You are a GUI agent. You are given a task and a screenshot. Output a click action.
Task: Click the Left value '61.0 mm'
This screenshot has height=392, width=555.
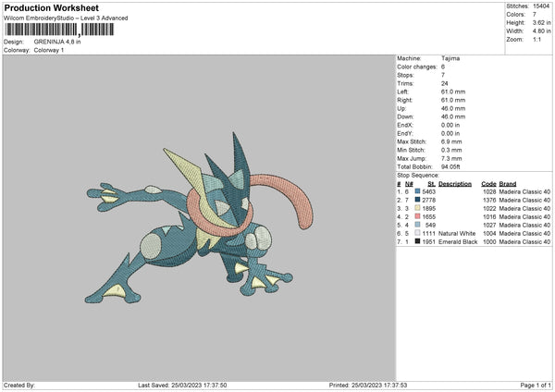click(453, 92)
